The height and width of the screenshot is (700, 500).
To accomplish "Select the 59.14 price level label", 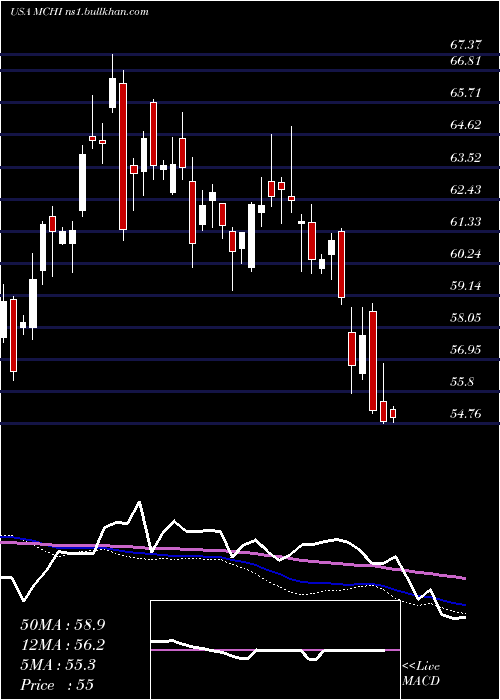I will click(x=466, y=285).
